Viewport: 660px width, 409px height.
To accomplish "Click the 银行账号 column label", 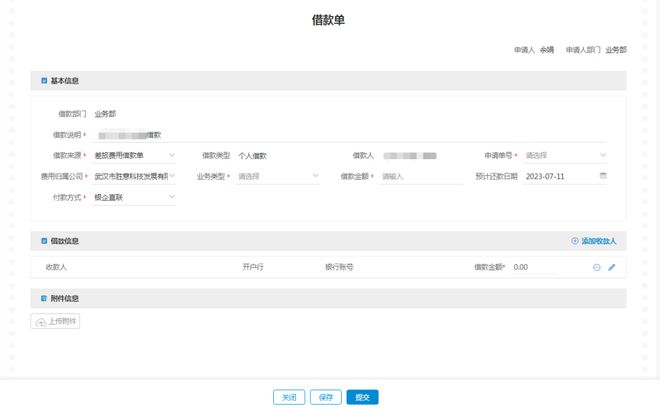I will pyautogui.click(x=339, y=267).
